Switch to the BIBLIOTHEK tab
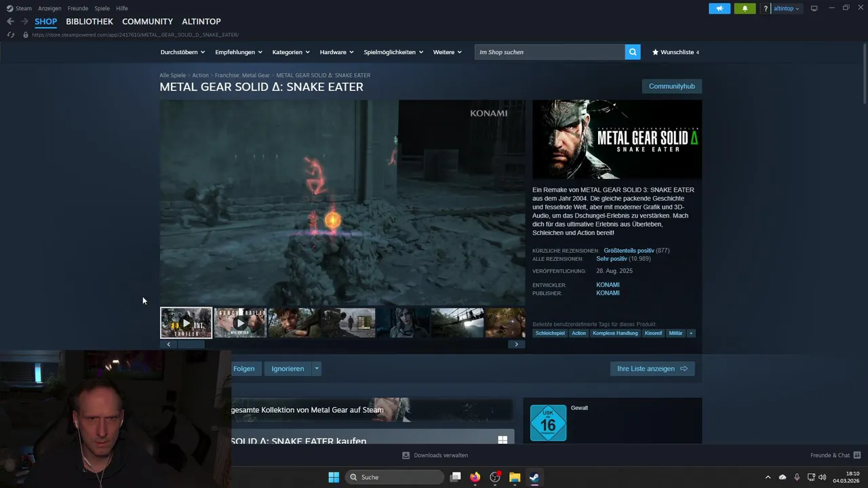This screenshot has height=488, width=868. (90, 22)
